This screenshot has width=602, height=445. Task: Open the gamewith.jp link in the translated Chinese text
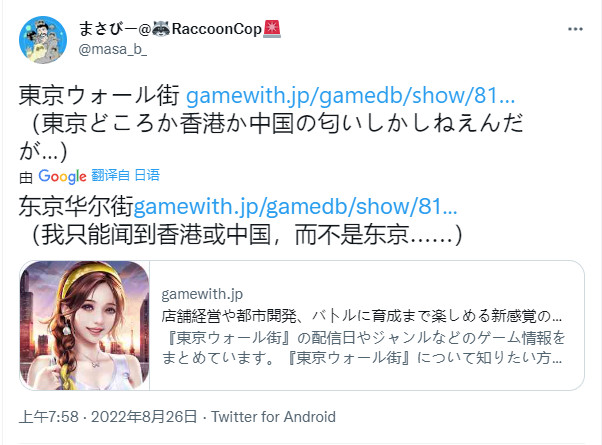(295, 207)
